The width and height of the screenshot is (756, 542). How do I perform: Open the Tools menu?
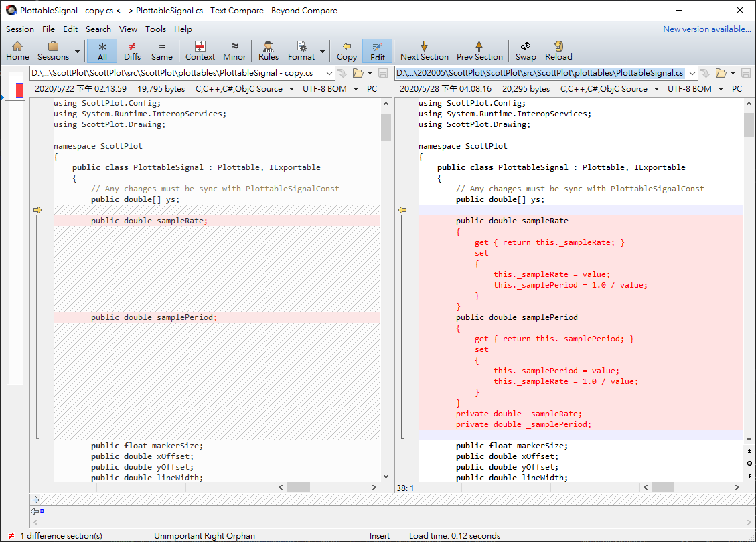pyautogui.click(x=155, y=29)
